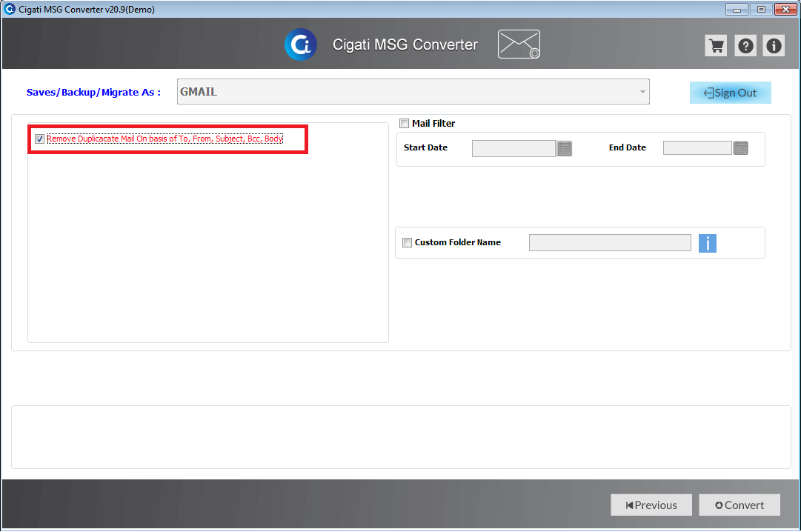The height and width of the screenshot is (532, 801).
Task: Enable the Mail Filter checkbox
Action: pyautogui.click(x=404, y=123)
